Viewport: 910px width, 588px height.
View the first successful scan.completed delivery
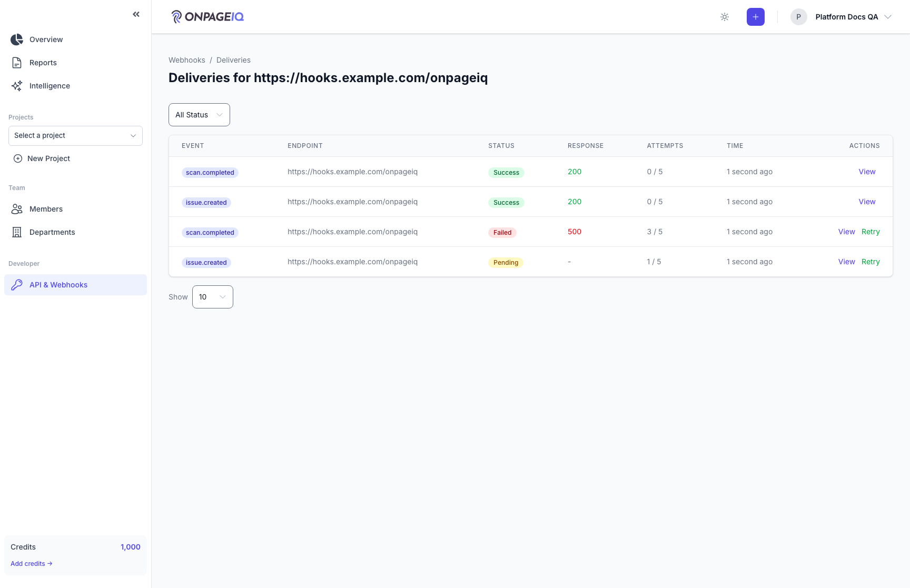(x=867, y=172)
